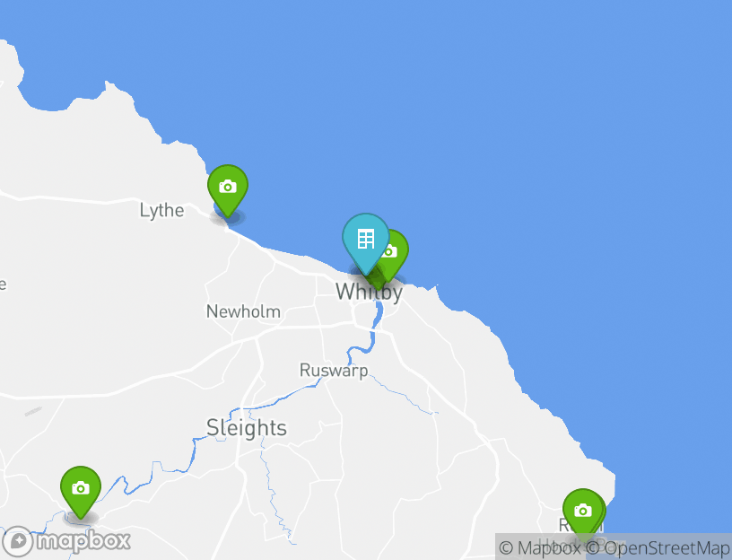This screenshot has width=732, height=560.
Task: Click the cut-off letter label at the left edge
Action: click(x=3, y=284)
